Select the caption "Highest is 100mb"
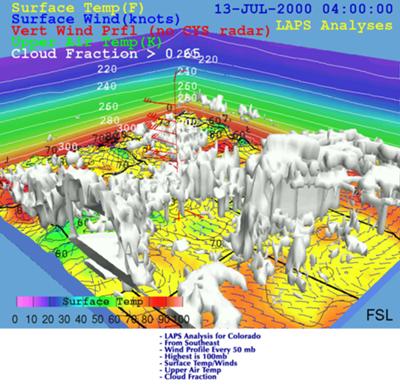Image resolution: width=400 pixels, height=385 pixels. [x=196, y=356]
